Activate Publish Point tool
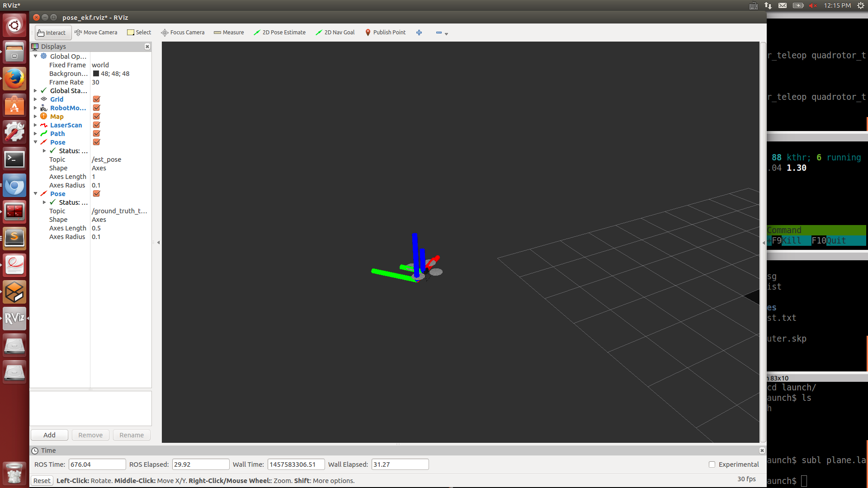This screenshot has height=488, width=868. [x=386, y=33]
